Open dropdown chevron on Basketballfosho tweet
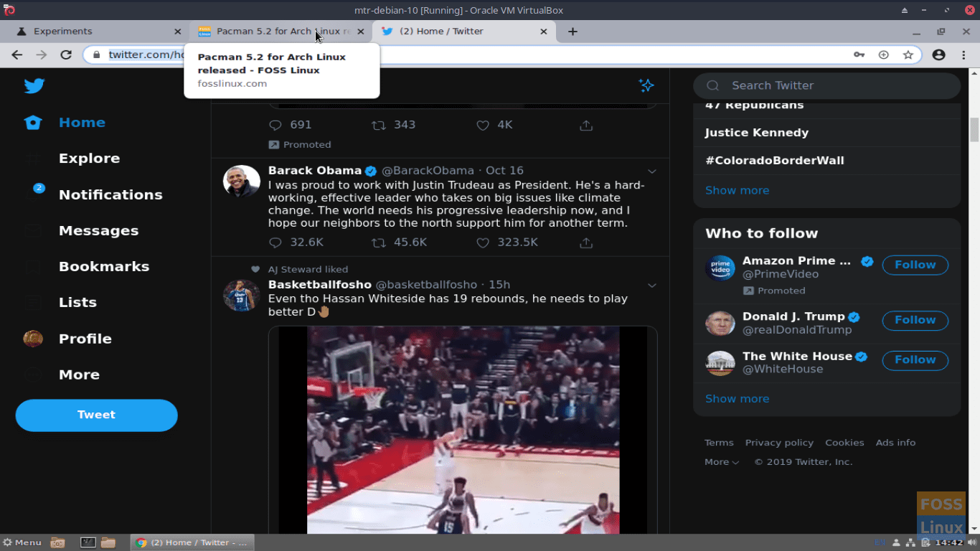The image size is (980, 551). pyautogui.click(x=652, y=286)
